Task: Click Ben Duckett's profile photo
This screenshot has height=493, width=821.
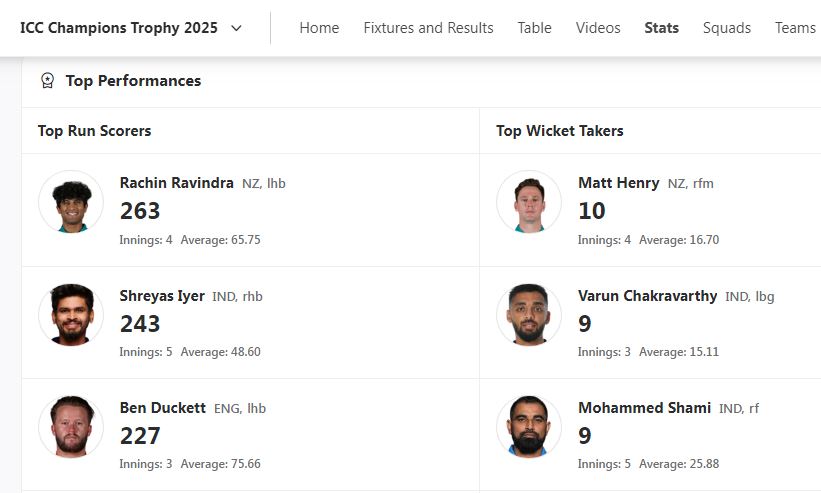Action: click(x=71, y=427)
